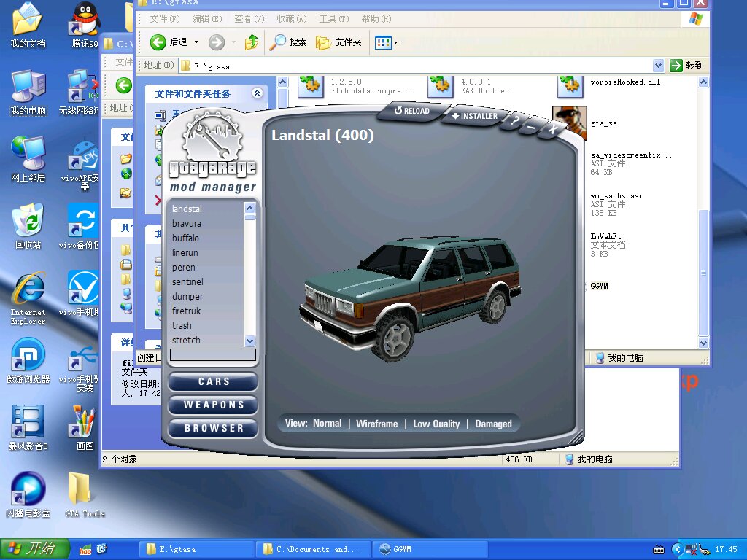Select linerun in the vehicle list
747x560 pixels.
[x=206, y=253]
